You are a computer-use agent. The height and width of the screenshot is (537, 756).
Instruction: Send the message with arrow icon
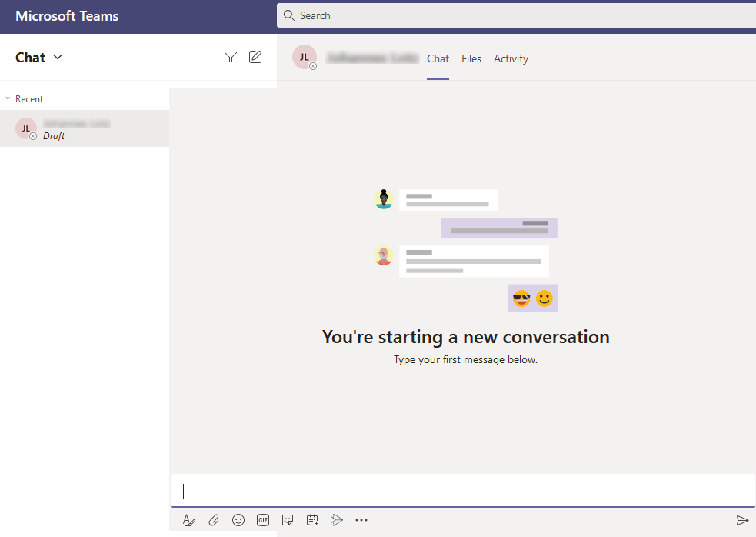coord(742,520)
